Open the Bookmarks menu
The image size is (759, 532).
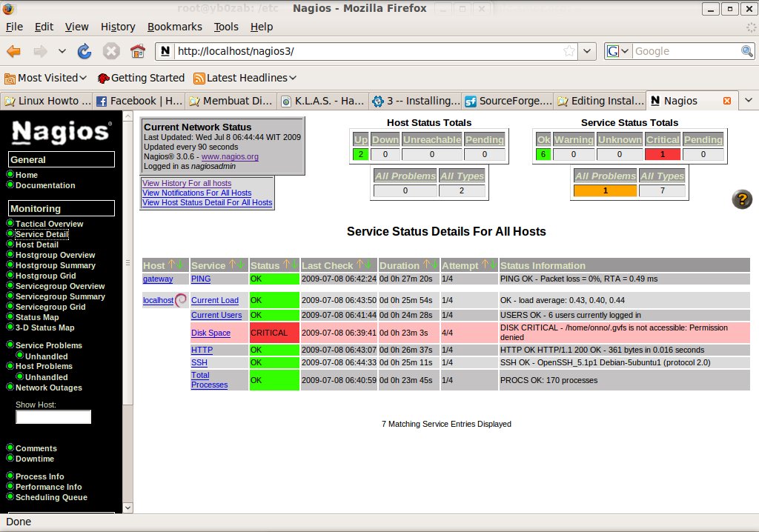pyautogui.click(x=174, y=27)
